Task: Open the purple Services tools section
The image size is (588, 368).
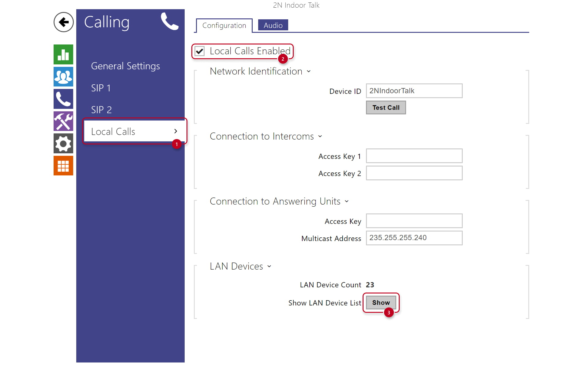Action: click(63, 121)
